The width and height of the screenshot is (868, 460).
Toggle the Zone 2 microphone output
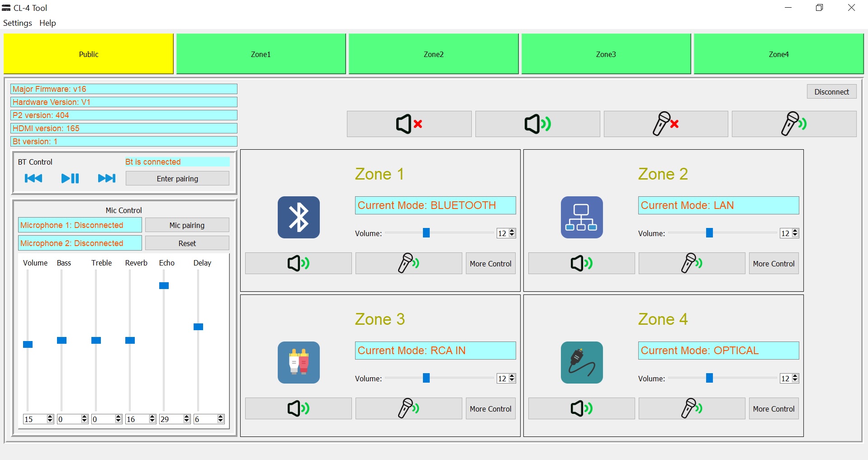(x=692, y=263)
